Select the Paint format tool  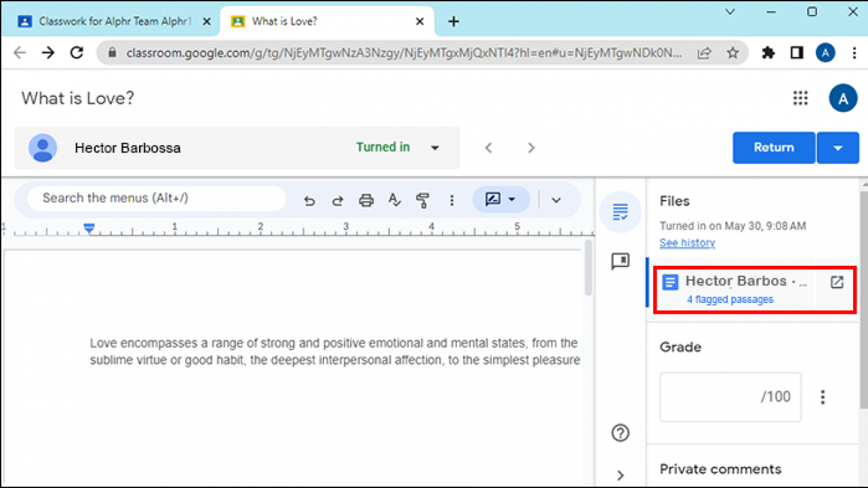click(422, 199)
